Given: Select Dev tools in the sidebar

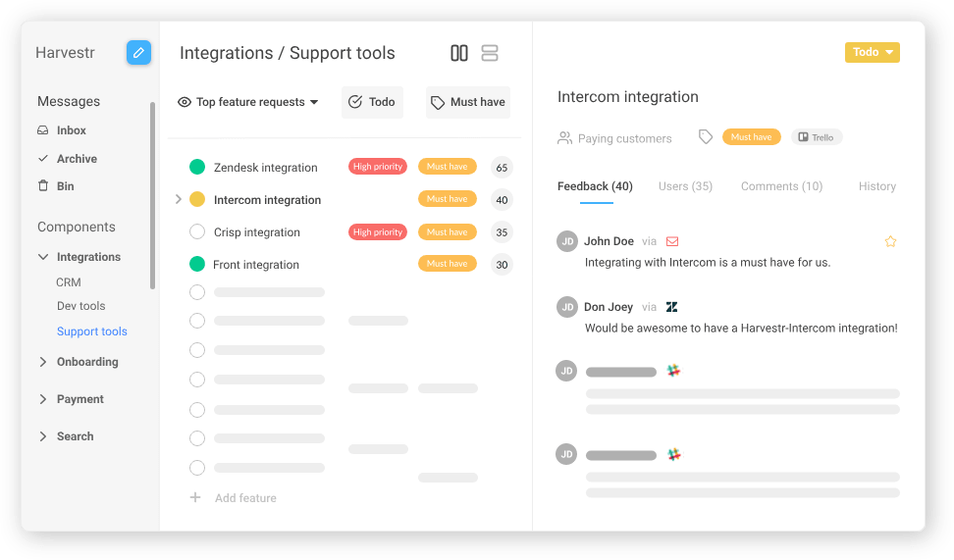Looking at the screenshot, I should pos(80,306).
